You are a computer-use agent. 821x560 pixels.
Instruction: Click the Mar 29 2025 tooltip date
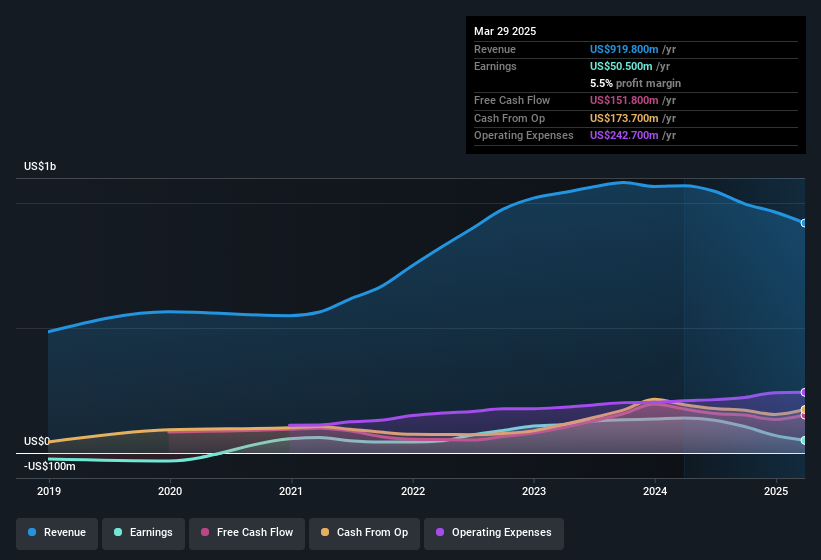[x=505, y=31]
